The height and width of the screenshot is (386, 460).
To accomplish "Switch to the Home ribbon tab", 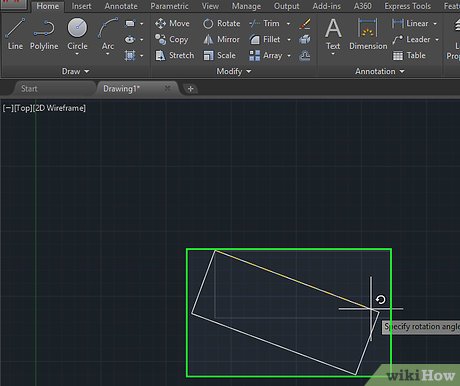I will point(48,6).
